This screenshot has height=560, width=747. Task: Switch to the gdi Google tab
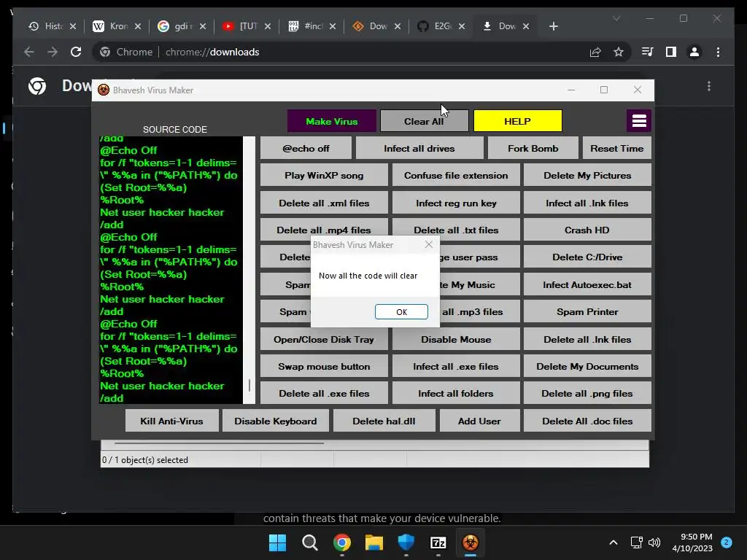point(182,26)
